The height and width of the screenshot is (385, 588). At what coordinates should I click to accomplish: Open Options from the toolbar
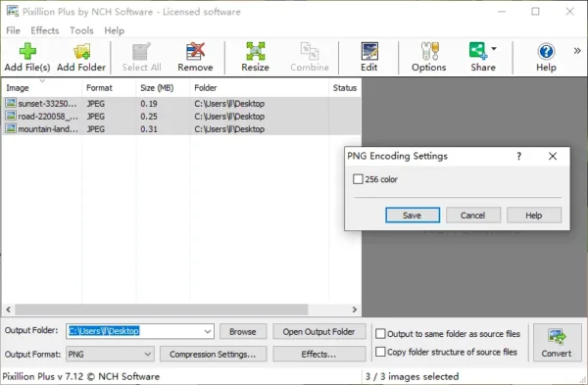(x=429, y=51)
